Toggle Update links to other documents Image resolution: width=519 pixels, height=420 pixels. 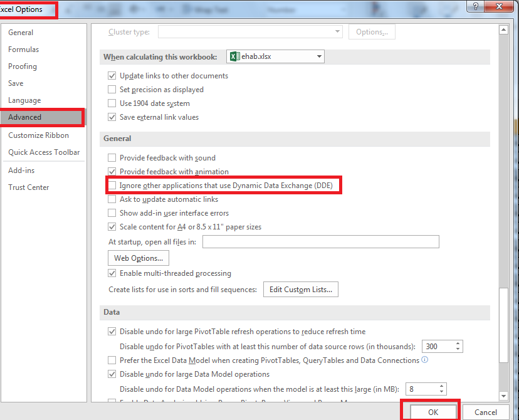tap(112, 76)
